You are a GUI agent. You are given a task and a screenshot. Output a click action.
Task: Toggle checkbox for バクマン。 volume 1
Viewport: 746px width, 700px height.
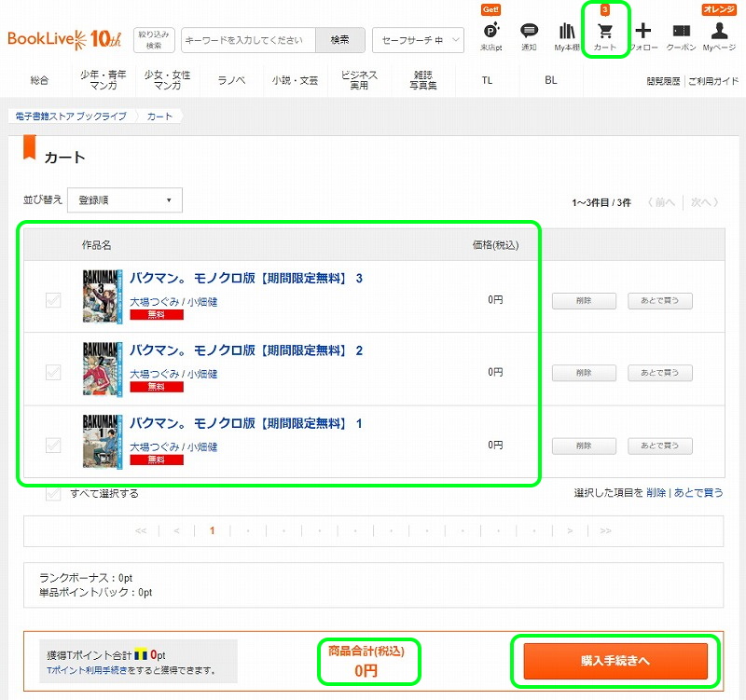tap(53, 446)
